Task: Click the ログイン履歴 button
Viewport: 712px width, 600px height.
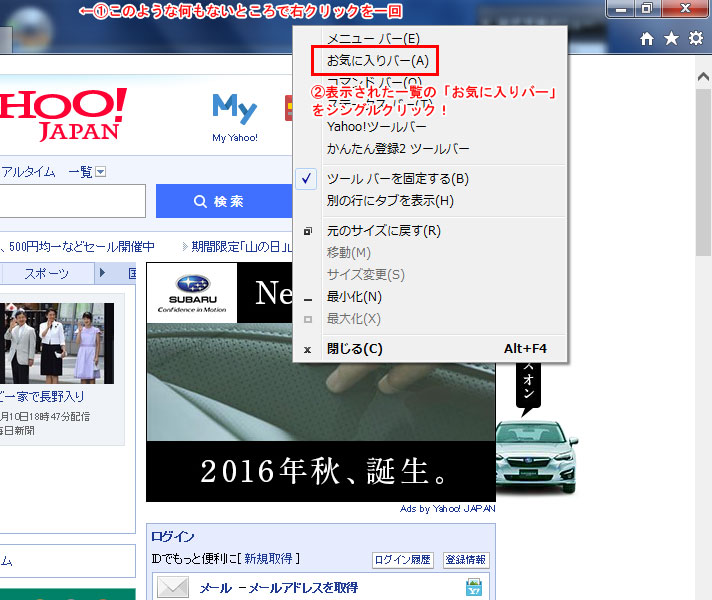Action: pyautogui.click(x=404, y=560)
